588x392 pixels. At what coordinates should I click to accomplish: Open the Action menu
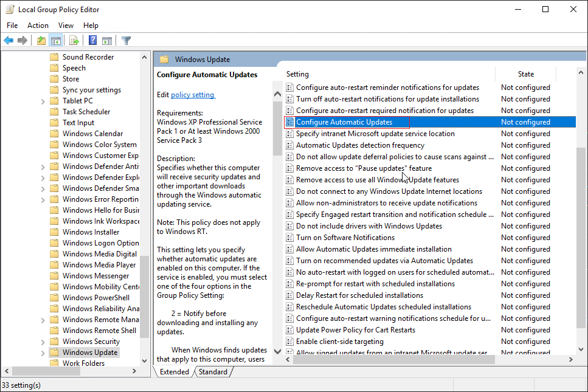[x=38, y=26]
